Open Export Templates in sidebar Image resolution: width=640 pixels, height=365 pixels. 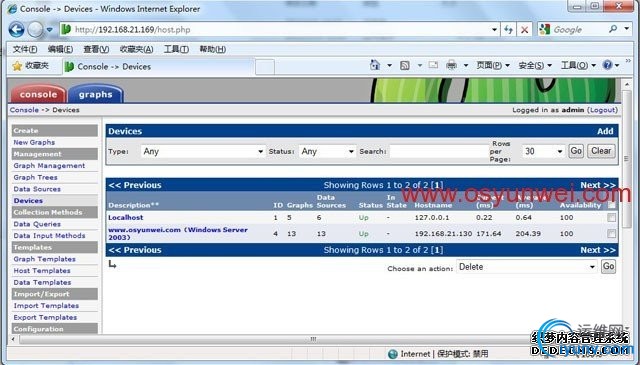[45, 318]
